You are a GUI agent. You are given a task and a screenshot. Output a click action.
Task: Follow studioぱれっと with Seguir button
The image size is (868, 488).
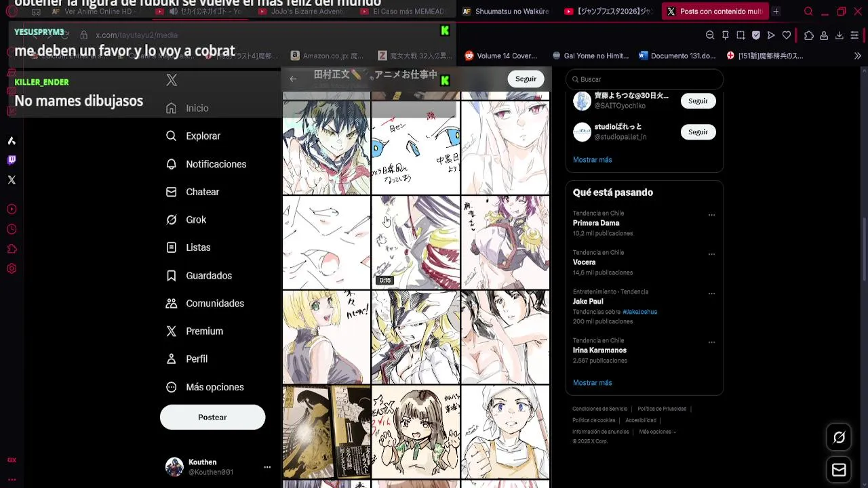click(x=698, y=132)
